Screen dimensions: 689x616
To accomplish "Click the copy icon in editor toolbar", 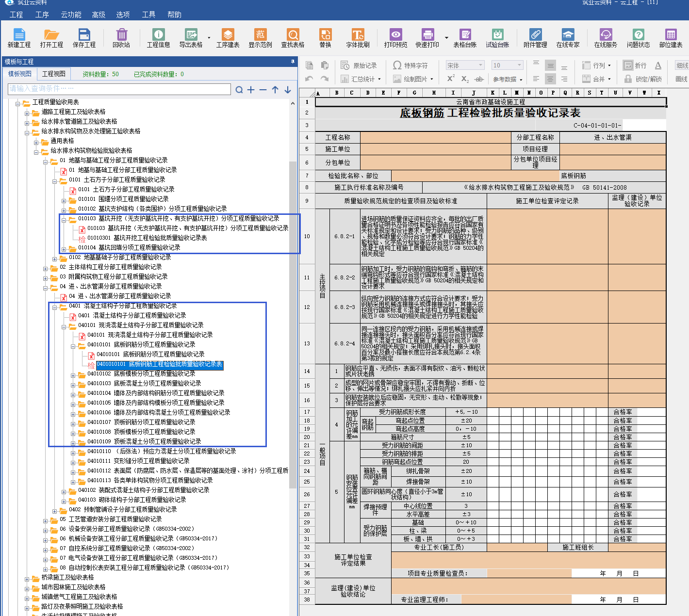I will tap(309, 65).
